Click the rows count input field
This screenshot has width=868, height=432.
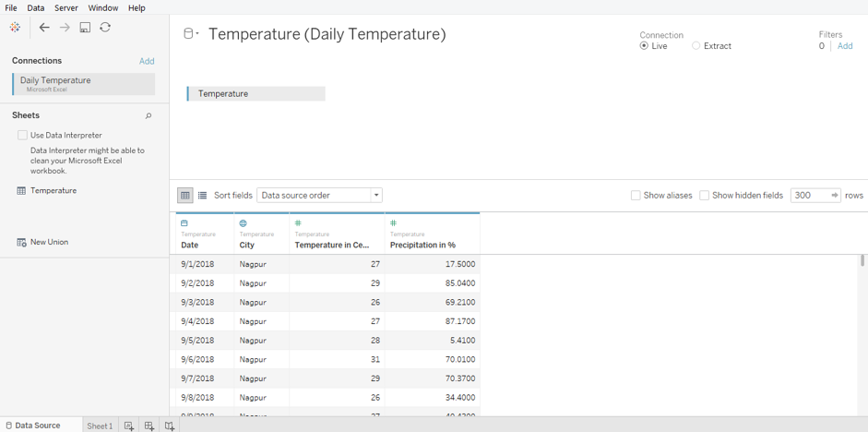click(810, 196)
